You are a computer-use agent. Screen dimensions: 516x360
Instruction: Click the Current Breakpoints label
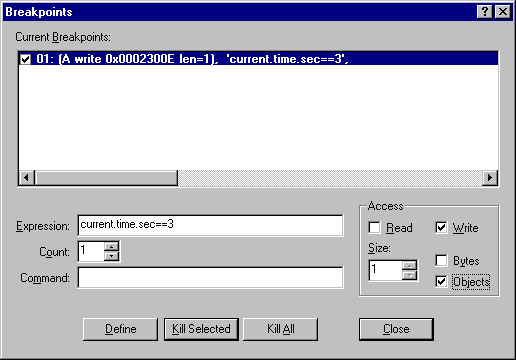tap(63, 37)
